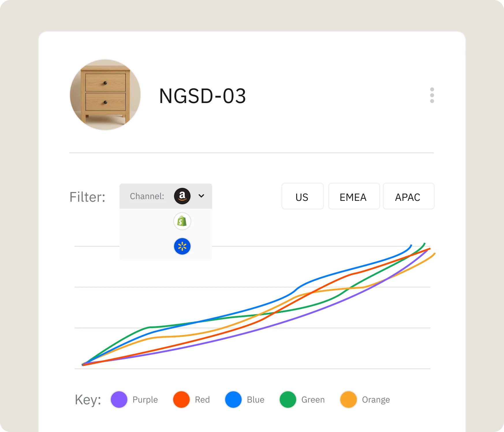Screen dimensions: 504x432
Task: Click the Green key color dot
Action: coord(288,400)
